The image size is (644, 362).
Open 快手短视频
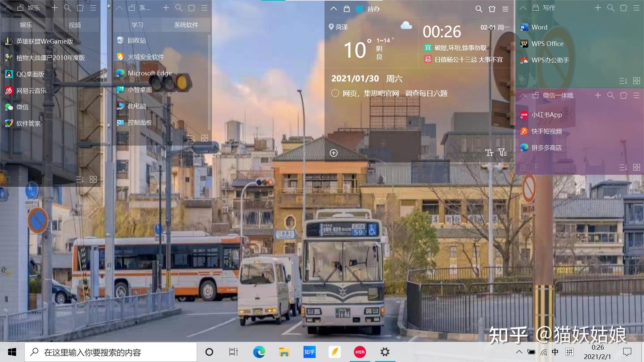547,131
